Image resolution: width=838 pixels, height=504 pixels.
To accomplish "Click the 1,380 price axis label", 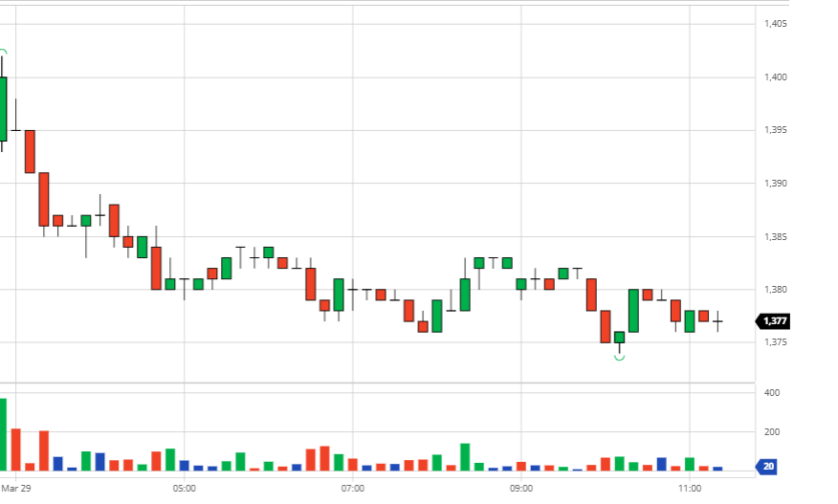I will (x=776, y=289).
